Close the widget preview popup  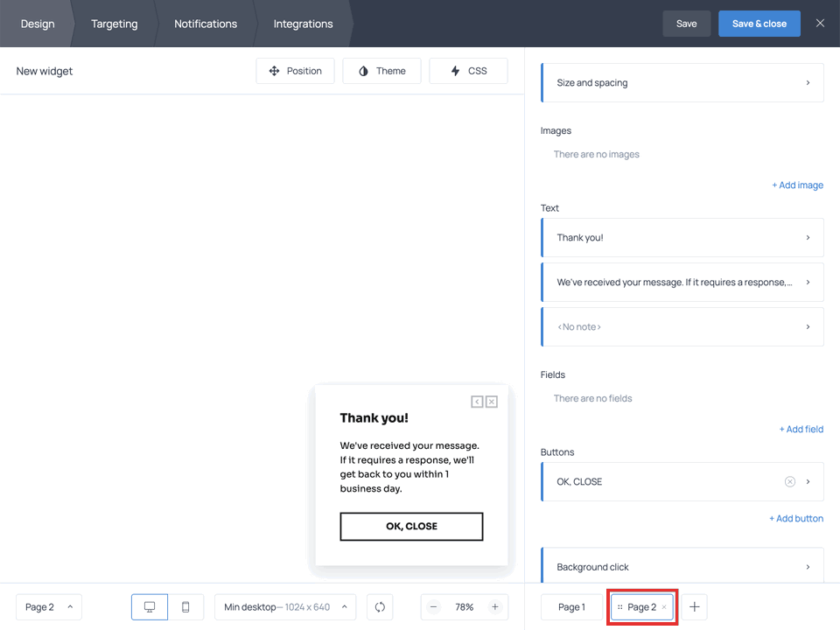[492, 402]
